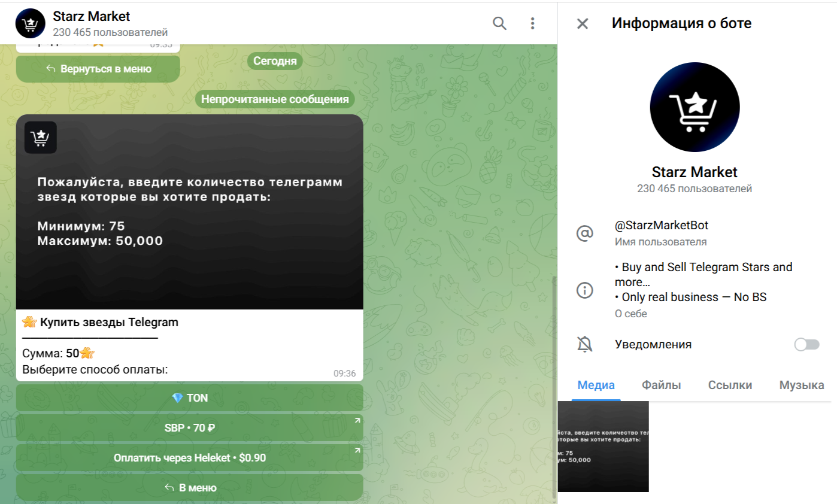Toggle the Уведомления notifications switch
837x504 pixels.
[806, 344]
